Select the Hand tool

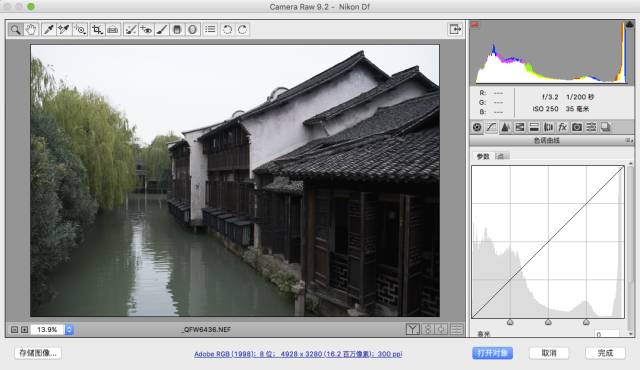31,29
